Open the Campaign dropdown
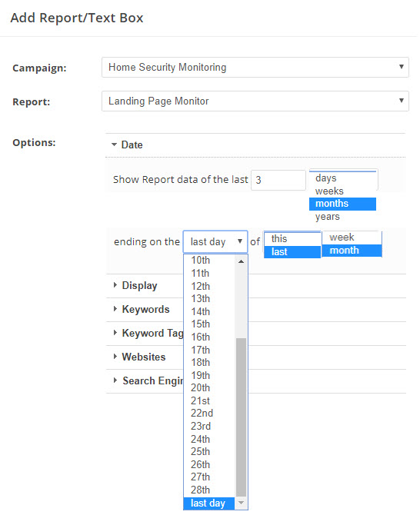 (x=255, y=68)
